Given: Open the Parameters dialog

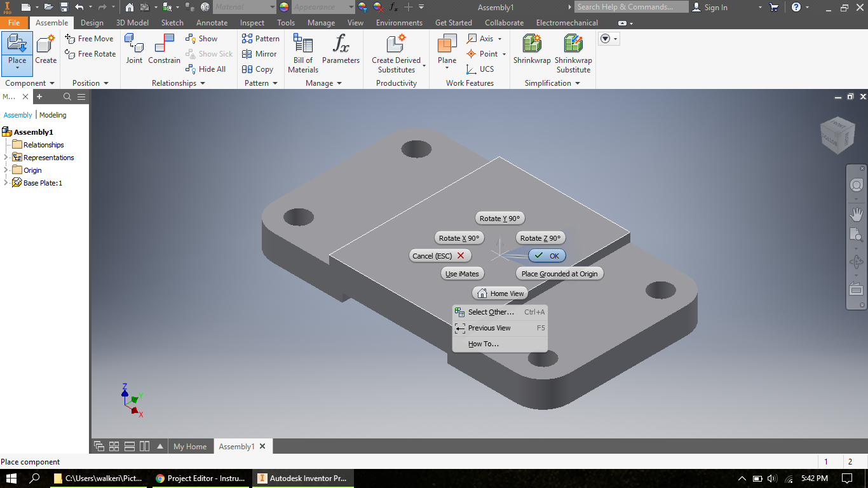Looking at the screenshot, I should [x=341, y=52].
